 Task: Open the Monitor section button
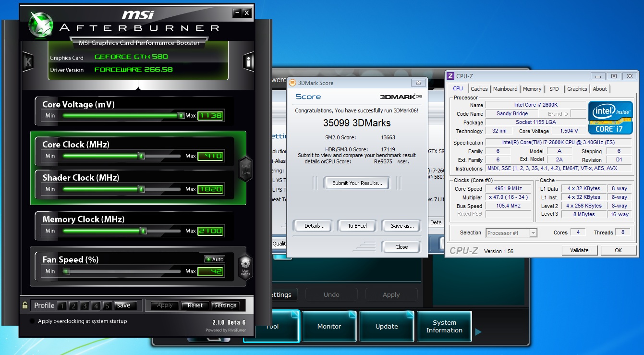[x=329, y=327]
